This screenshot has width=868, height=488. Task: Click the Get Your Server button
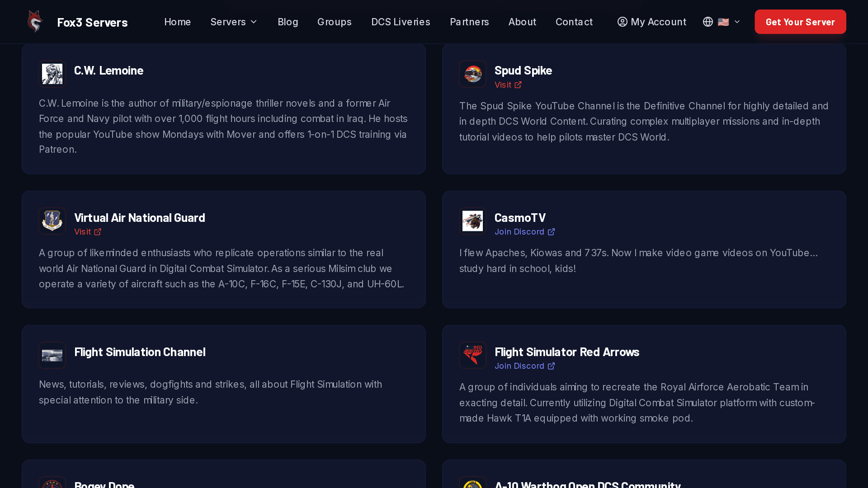coord(800,22)
